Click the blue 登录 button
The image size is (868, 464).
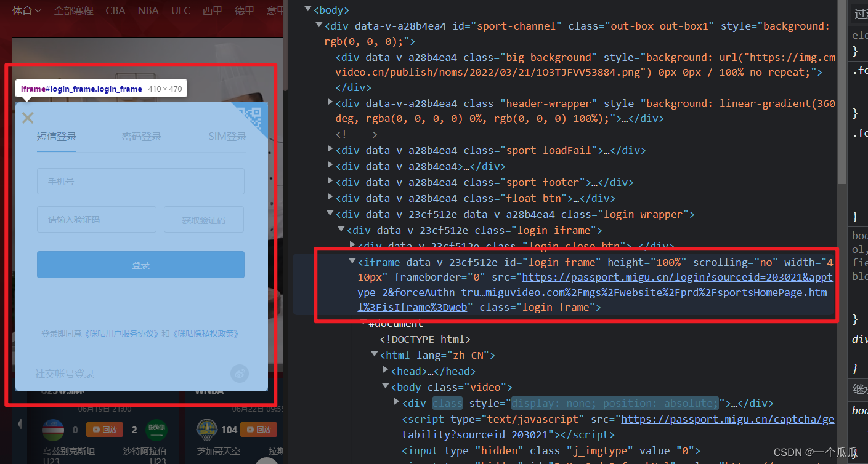[x=140, y=265]
